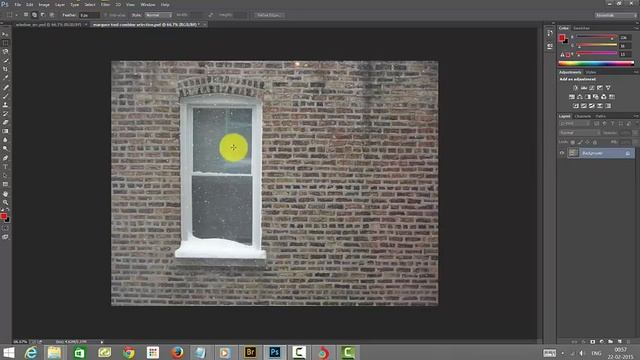This screenshot has width=640, height=360.
Task: Create a new layer from Layers panel footer
Action: [620, 342]
